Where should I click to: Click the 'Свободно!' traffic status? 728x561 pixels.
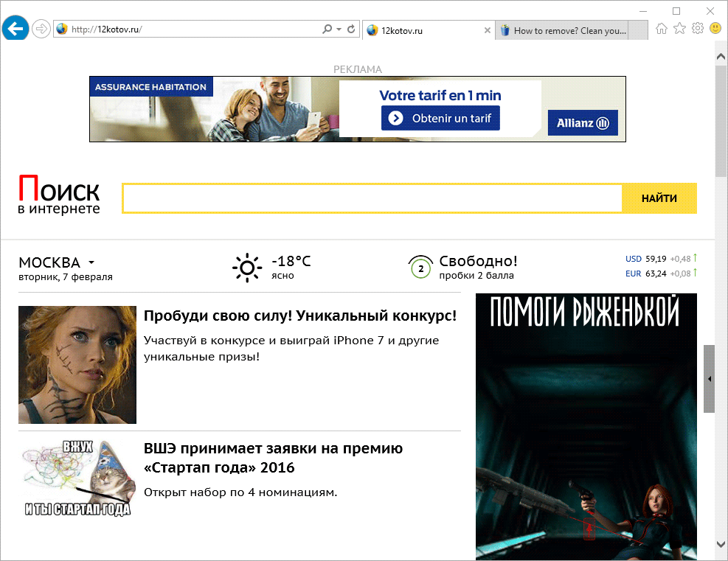click(478, 261)
